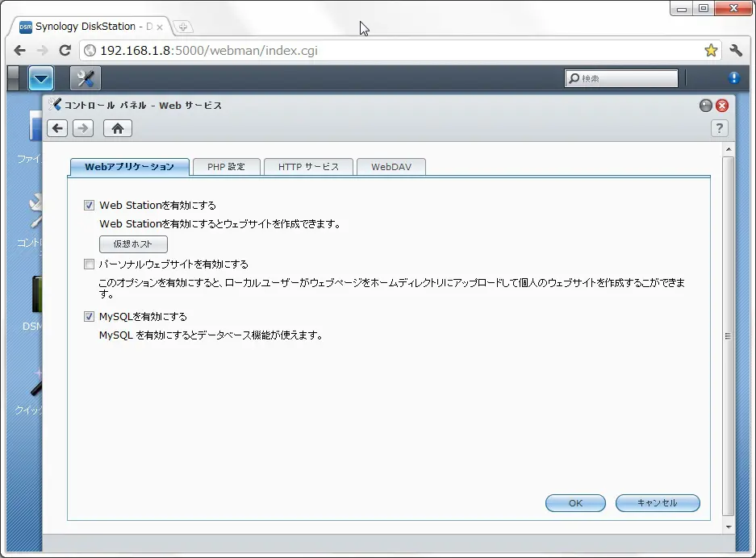This screenshot has height=558, width=756.
Task: Click the Web Station description text
Action: tap(219, 224)
